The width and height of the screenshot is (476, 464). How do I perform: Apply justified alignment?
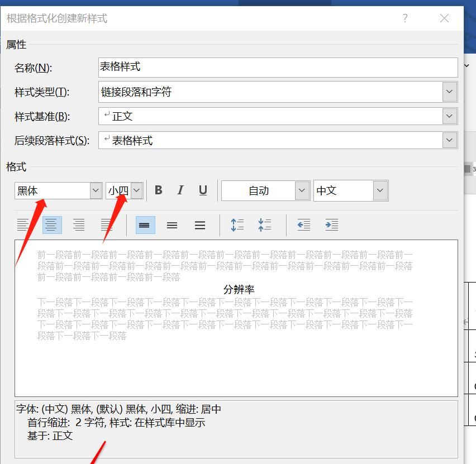click(106, 224)
